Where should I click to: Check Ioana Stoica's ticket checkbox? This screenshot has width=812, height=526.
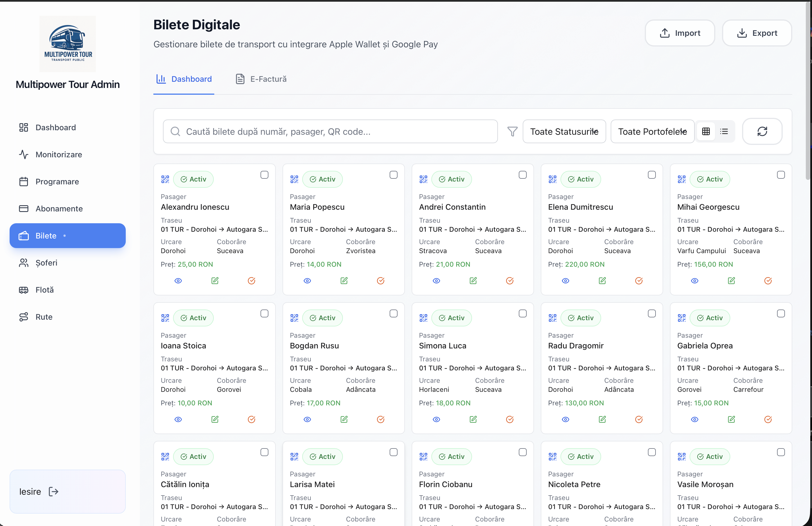(x=264, y=313)
